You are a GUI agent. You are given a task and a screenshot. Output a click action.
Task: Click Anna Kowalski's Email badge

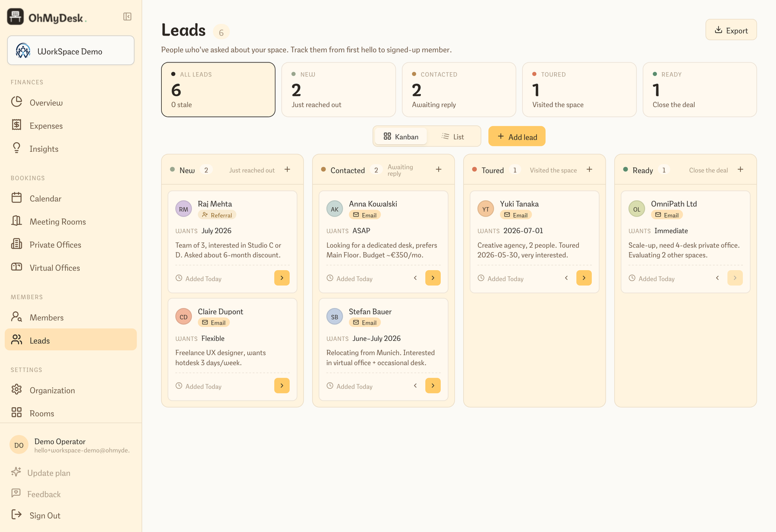[x=365, y=215]
